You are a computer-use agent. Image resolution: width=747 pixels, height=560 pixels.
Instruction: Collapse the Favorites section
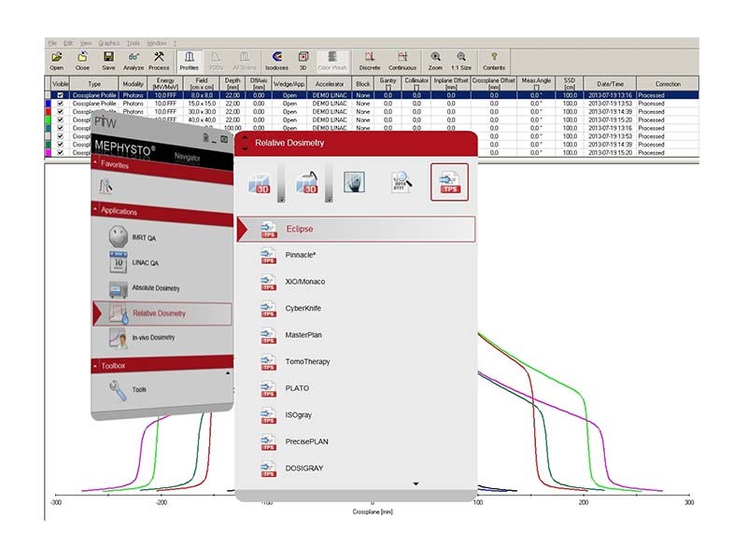click(x=95, y=162)
